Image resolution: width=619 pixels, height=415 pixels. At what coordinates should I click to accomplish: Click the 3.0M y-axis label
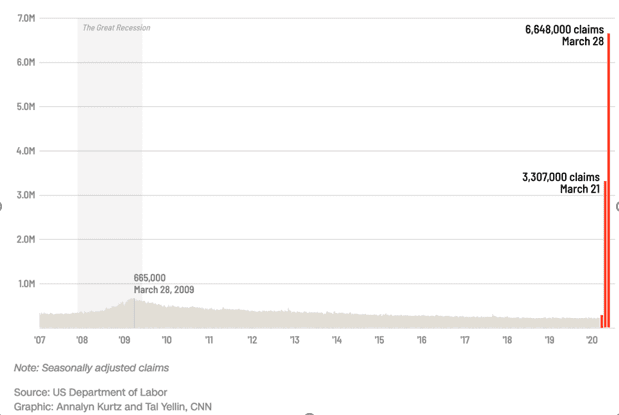click(26, 195)
